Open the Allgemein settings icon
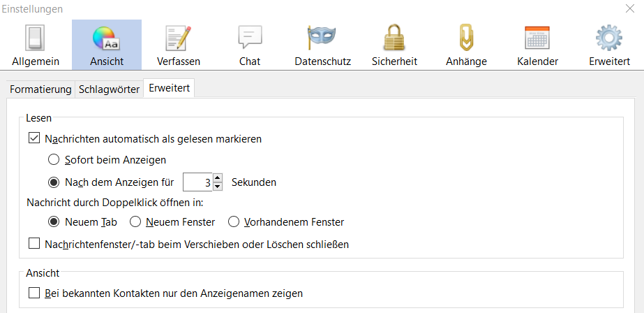 tap(36, 38)
